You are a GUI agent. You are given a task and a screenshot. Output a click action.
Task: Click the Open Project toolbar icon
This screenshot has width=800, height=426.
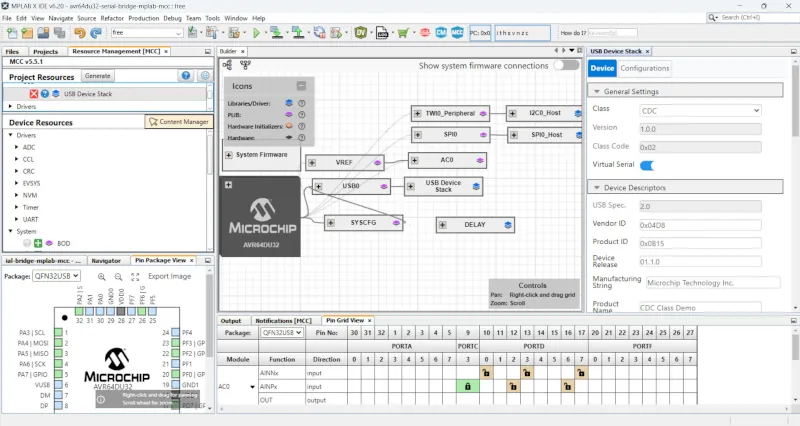pos(43,33)
